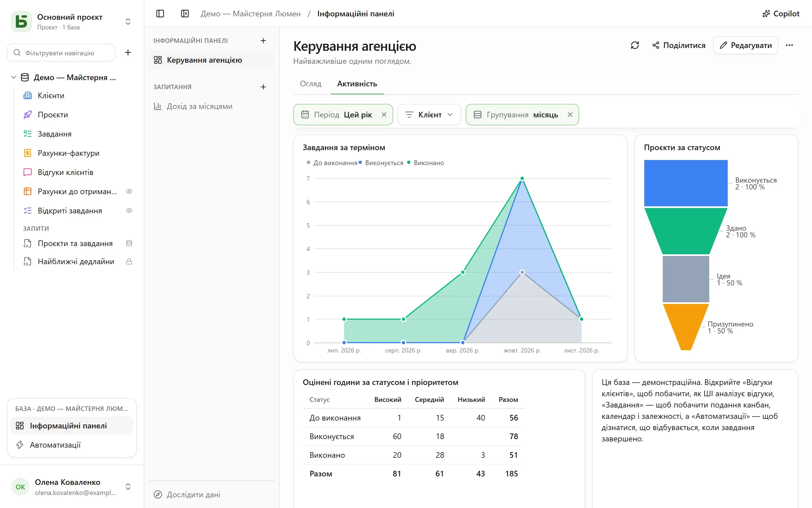This screenshot has width=812, height=508.
Task: Click the Редагувати button
Action: click(x=745, y=45)
